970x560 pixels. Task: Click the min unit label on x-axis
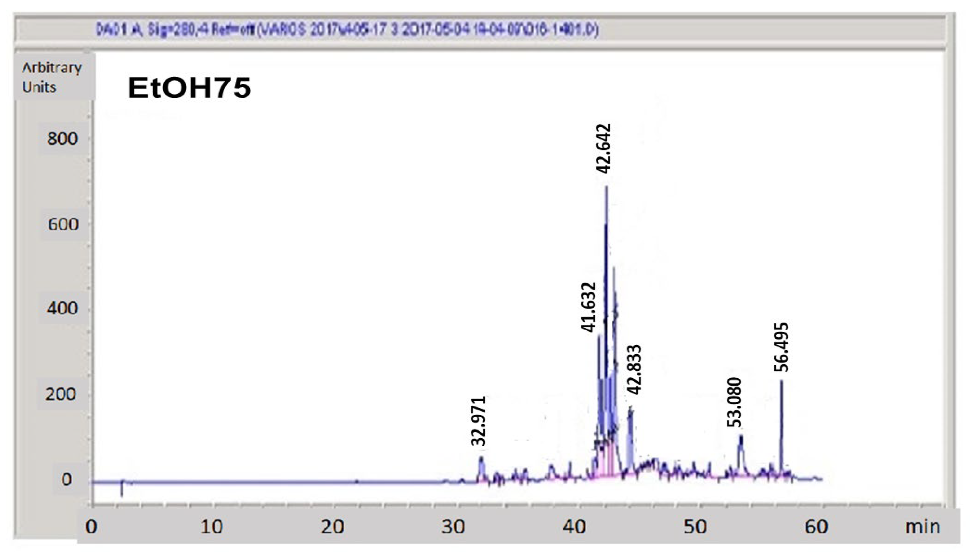coord(922,527)
